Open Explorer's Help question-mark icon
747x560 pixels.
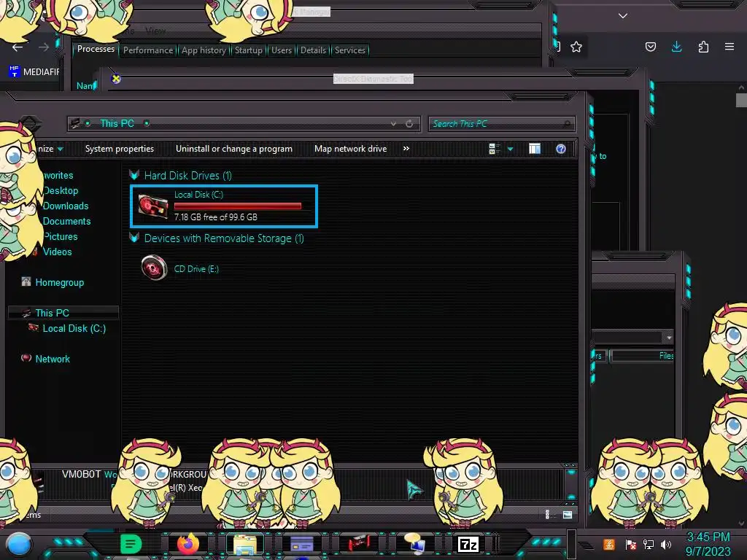coord(561,149)
